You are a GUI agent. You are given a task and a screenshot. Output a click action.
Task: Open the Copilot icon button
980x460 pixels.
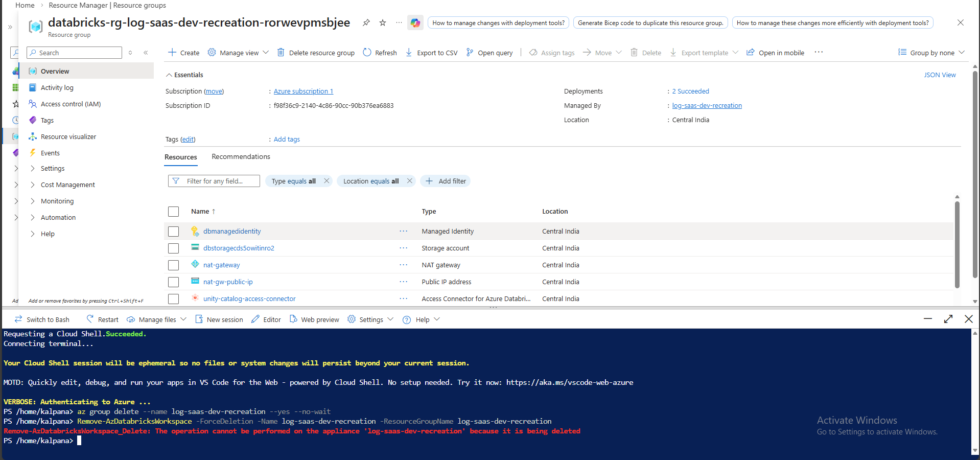coord(415,22)
